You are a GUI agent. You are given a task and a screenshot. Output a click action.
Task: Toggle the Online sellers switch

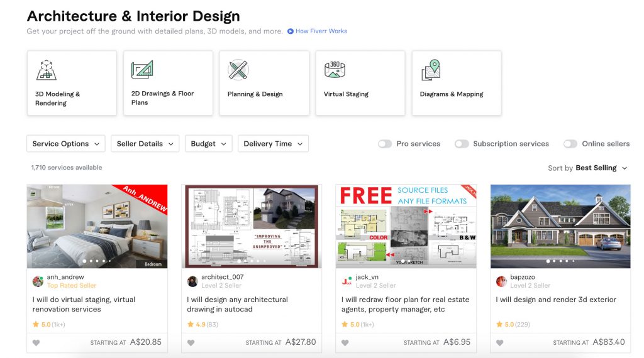click(570, 144)
